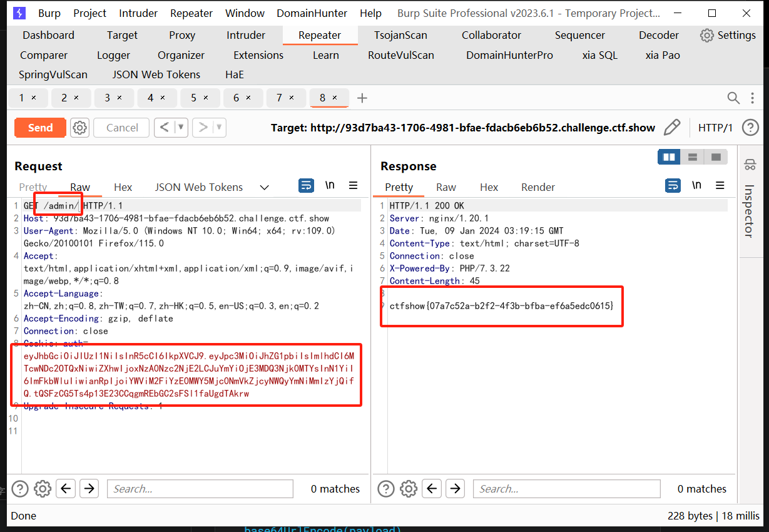769x532 pixels.
Task: Click the search magnifier in tab bar
Action: pyautogui.click(x=733, y=98)
